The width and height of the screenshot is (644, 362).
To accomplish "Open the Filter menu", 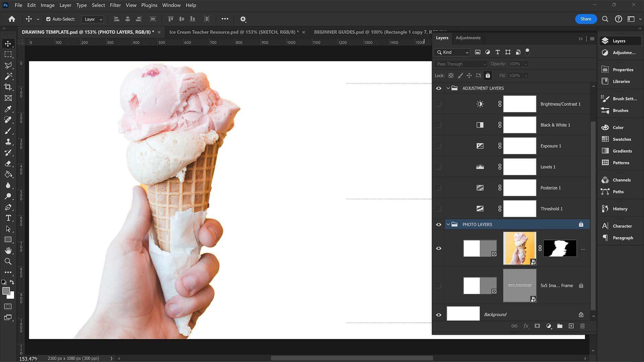I will coord(115,5).
